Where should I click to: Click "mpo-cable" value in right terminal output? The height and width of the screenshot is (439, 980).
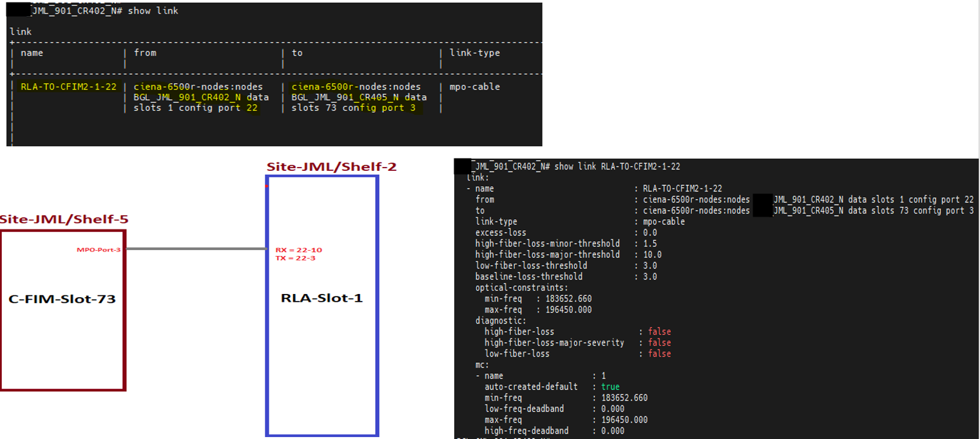tap(664, 222)
